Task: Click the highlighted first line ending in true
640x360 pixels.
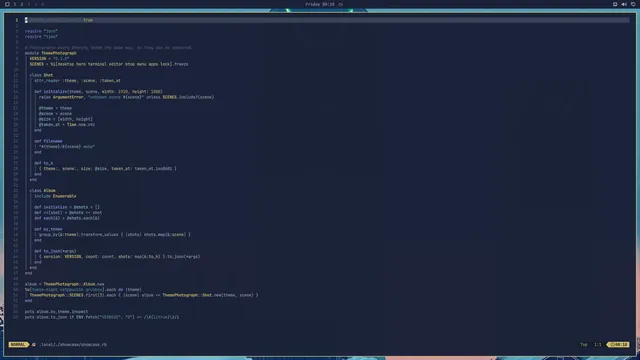Action: [327, 20]
